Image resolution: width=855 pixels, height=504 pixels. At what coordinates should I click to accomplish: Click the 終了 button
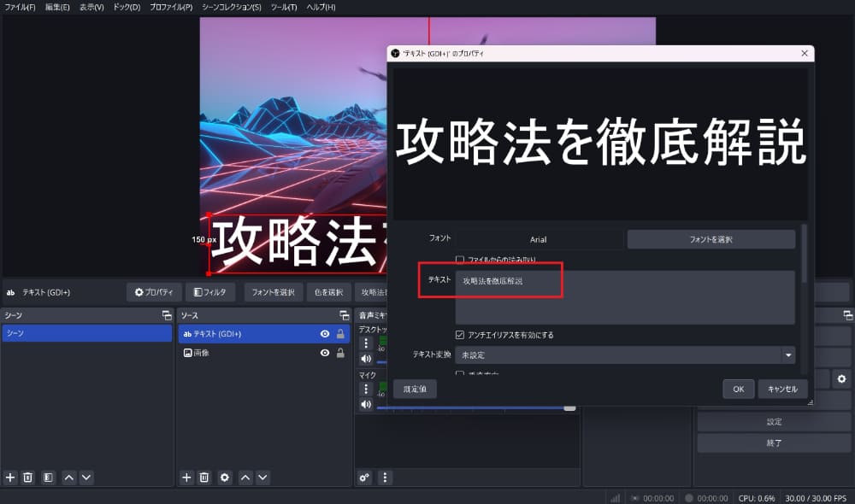(774, 443)
